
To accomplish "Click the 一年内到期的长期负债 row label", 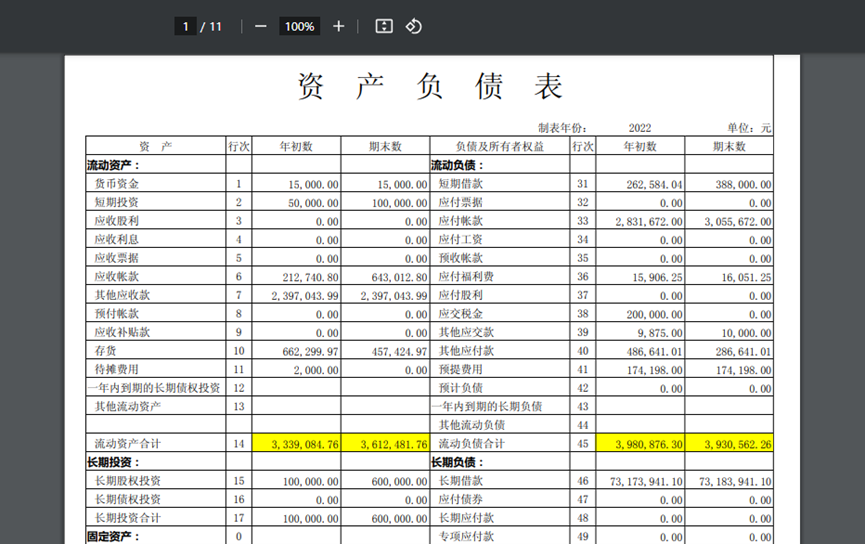I will (487, 407).
